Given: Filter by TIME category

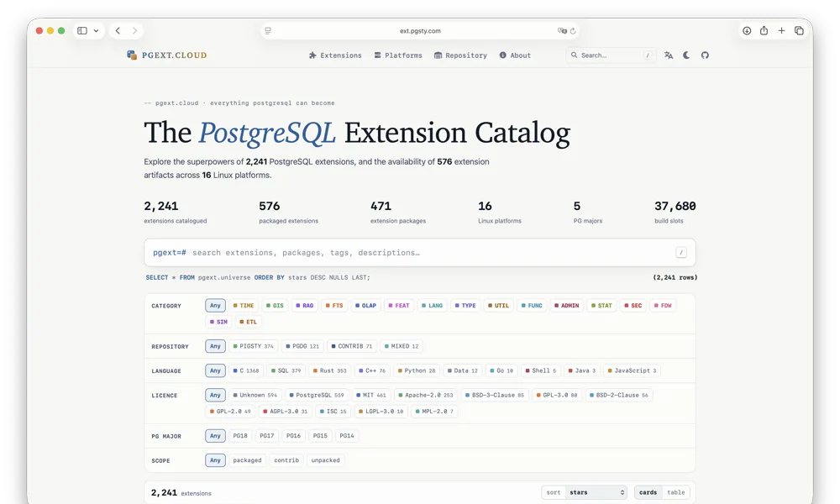Looking at the screenshot, I should tap(244, 305).
